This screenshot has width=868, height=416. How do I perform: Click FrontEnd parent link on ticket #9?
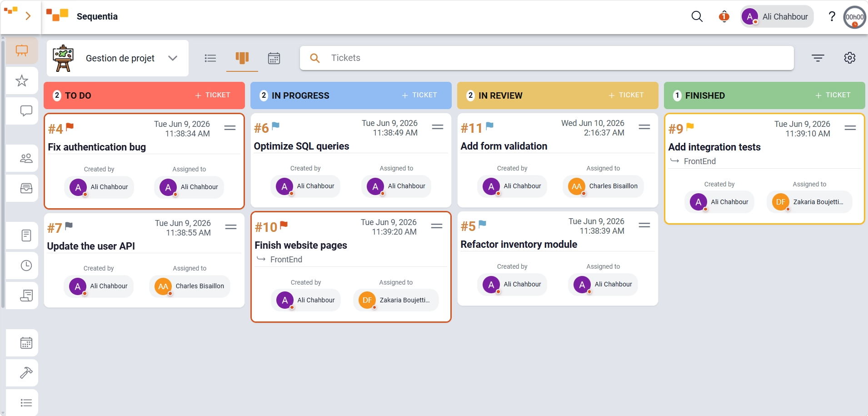pyautogui.click(x=699, y=161)
